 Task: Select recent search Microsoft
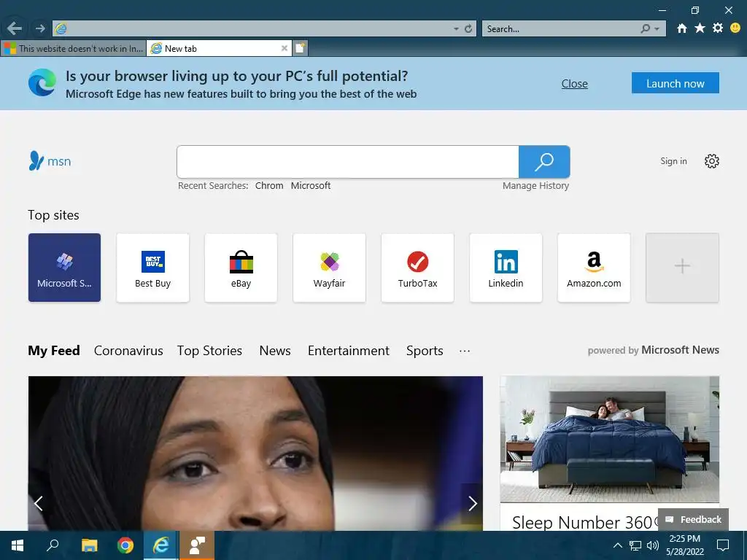coord(311,186)
